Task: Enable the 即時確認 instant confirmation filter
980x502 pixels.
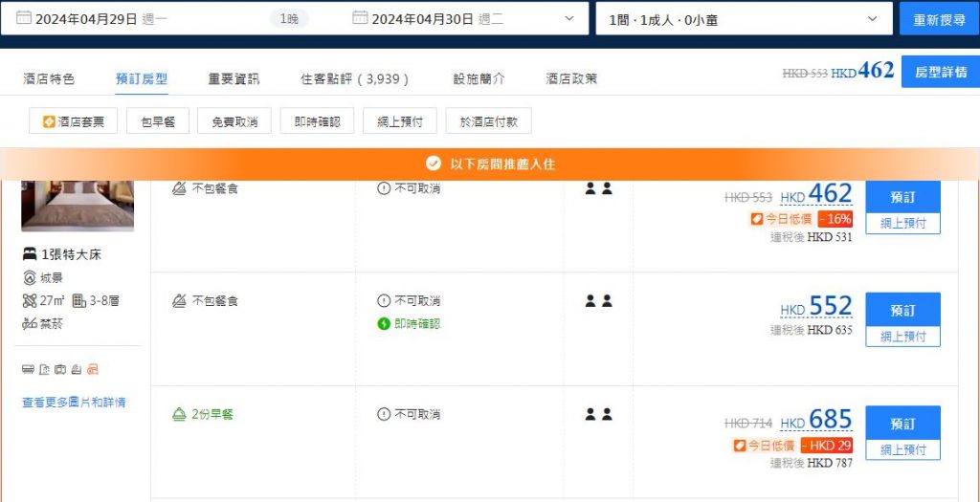Action: 318,121
